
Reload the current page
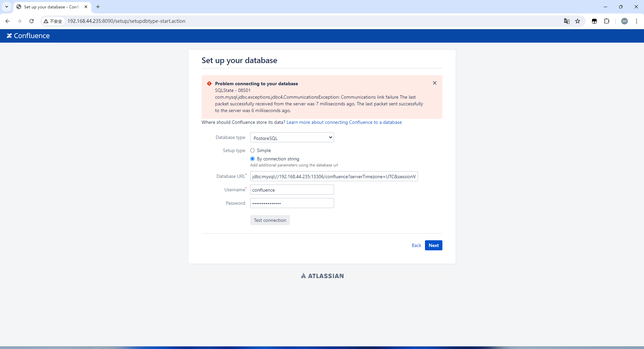point(32,21)
